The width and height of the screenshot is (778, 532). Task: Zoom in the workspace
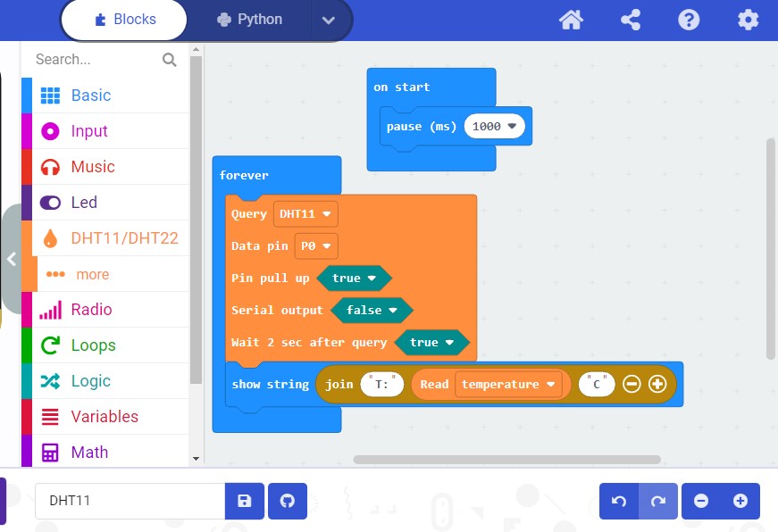[x=740, y=501]
